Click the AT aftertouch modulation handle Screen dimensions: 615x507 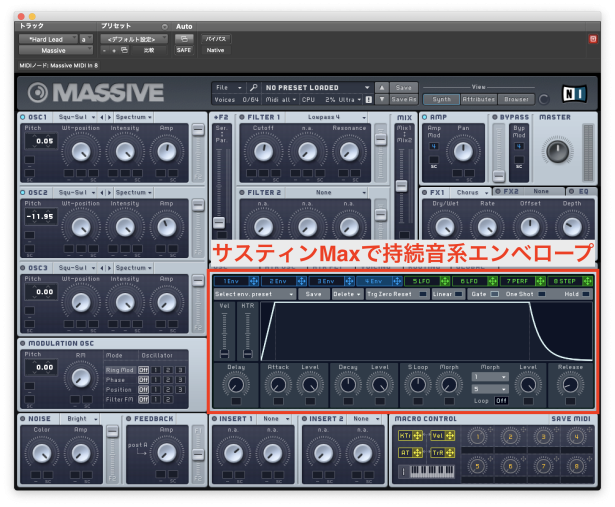tap(418, 452)
